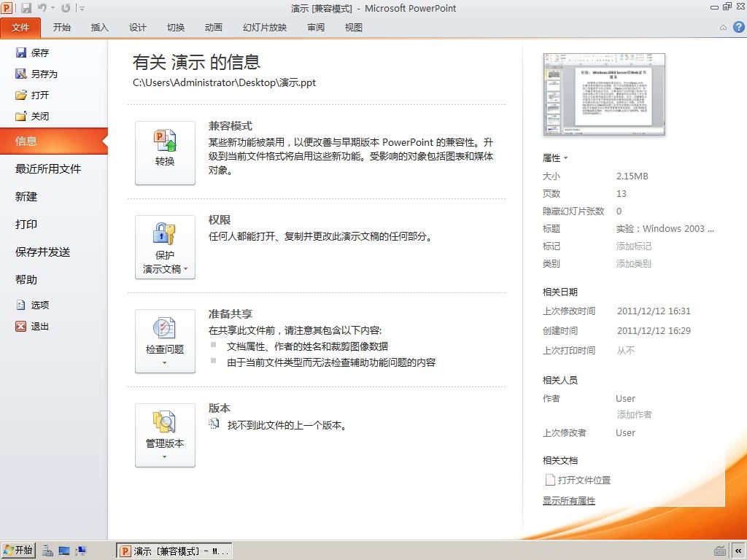
Task: Restore down the PowerPoint window
Action: (x=727, y=6)
